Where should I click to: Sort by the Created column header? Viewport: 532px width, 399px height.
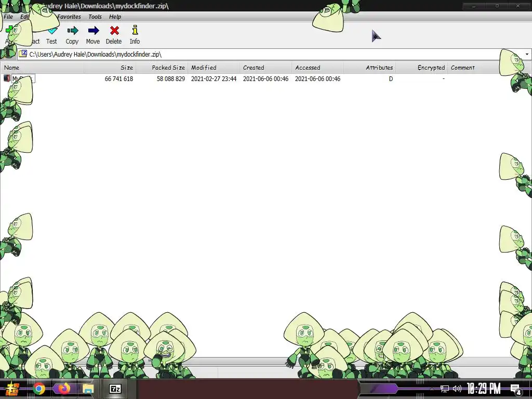pos(265,68)
